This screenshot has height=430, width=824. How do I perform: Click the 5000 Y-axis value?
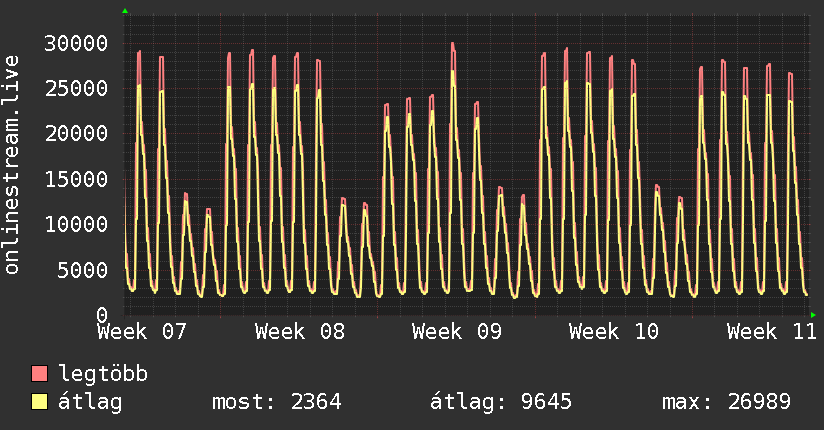[x=83, y=270]
